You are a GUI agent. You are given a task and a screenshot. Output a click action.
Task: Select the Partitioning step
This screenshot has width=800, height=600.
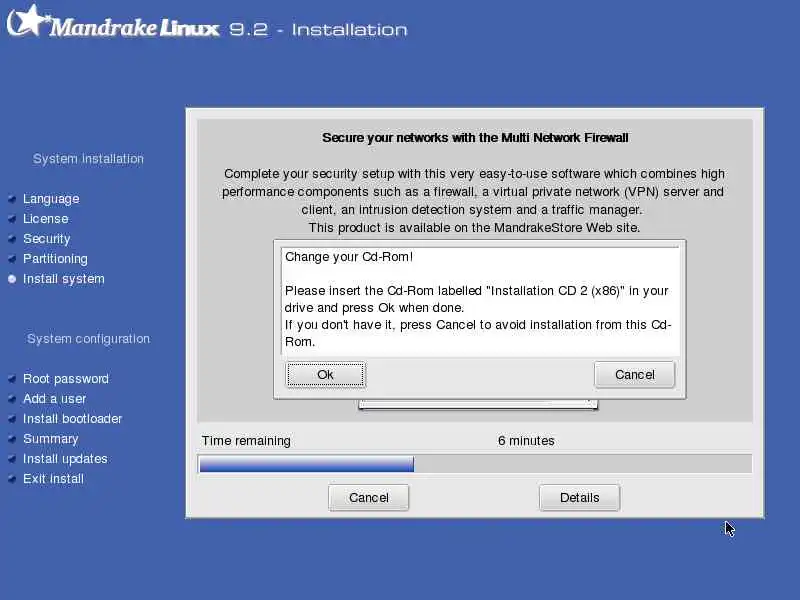[x=55, y=259]
